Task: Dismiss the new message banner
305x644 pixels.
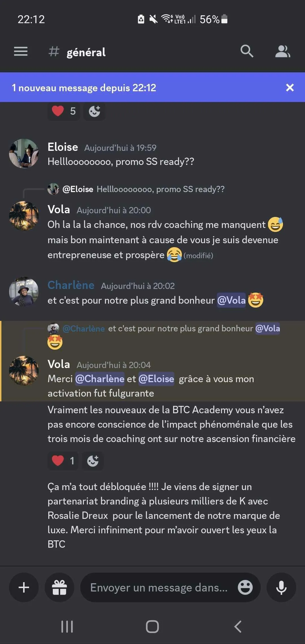Action: coord(290,88)
